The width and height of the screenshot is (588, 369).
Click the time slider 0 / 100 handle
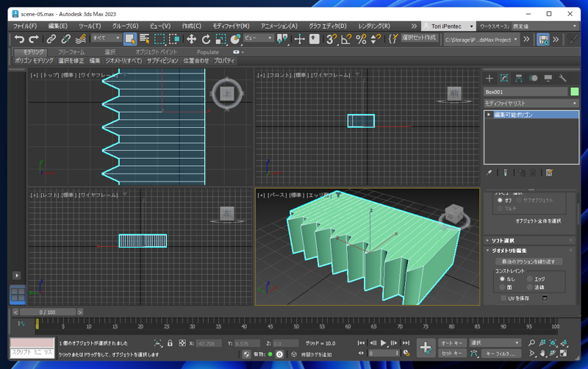click(x=47, y=312)
